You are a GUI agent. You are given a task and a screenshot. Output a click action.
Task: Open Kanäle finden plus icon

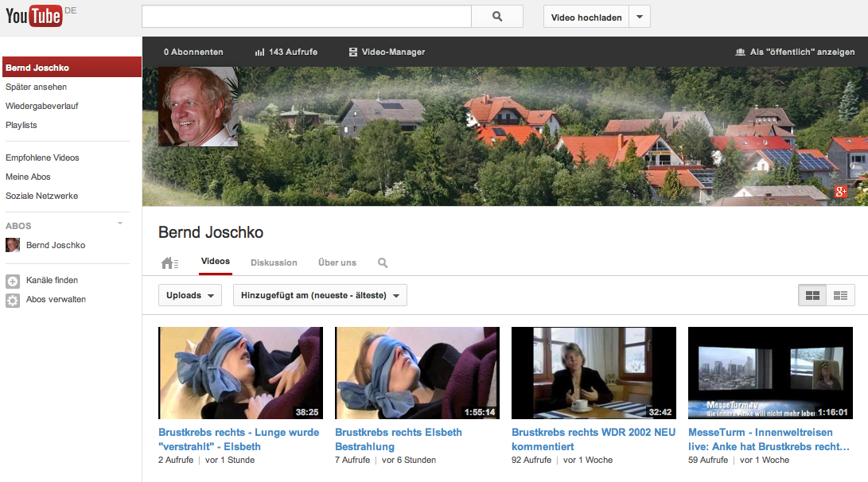13,281
